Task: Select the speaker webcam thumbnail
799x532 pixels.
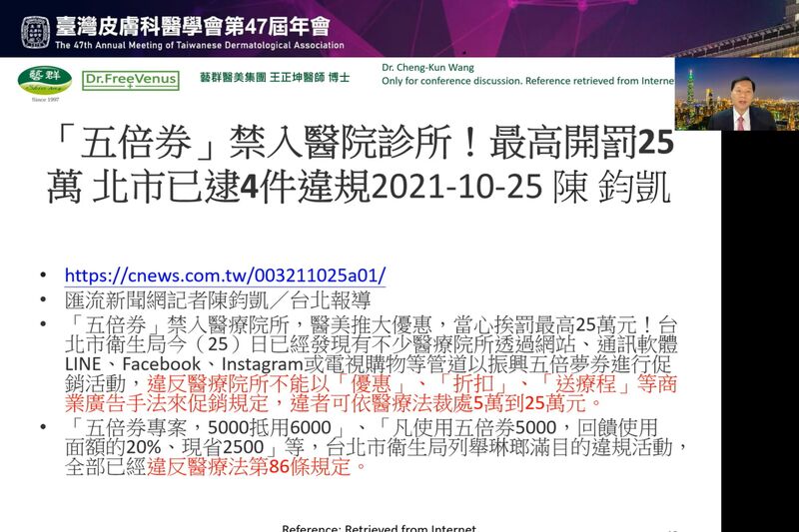Action: pyautogui.click(x=737, y=94)
